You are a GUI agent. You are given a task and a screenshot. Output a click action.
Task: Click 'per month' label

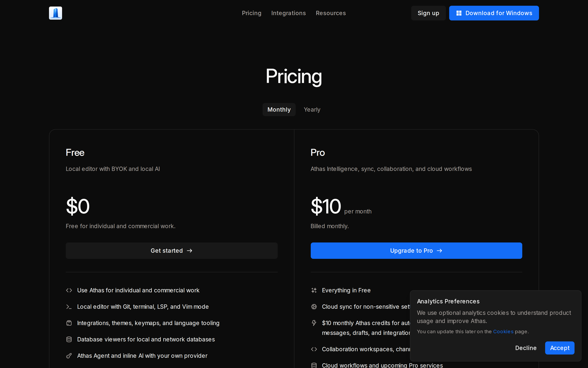358,211
